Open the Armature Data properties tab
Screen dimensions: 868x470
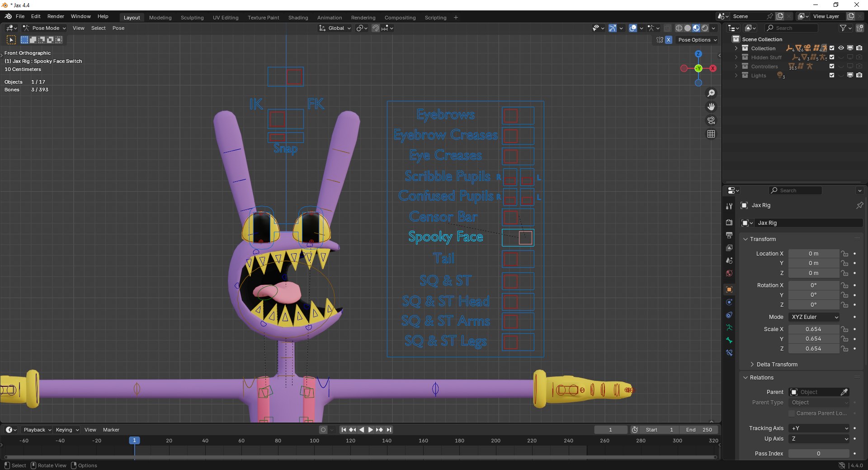pos(729,328)
